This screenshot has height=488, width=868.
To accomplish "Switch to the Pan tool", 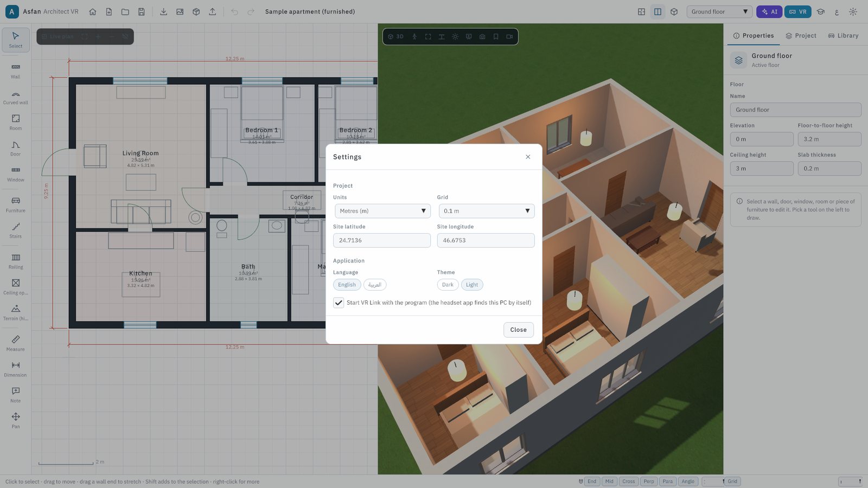I will (16, 421).
